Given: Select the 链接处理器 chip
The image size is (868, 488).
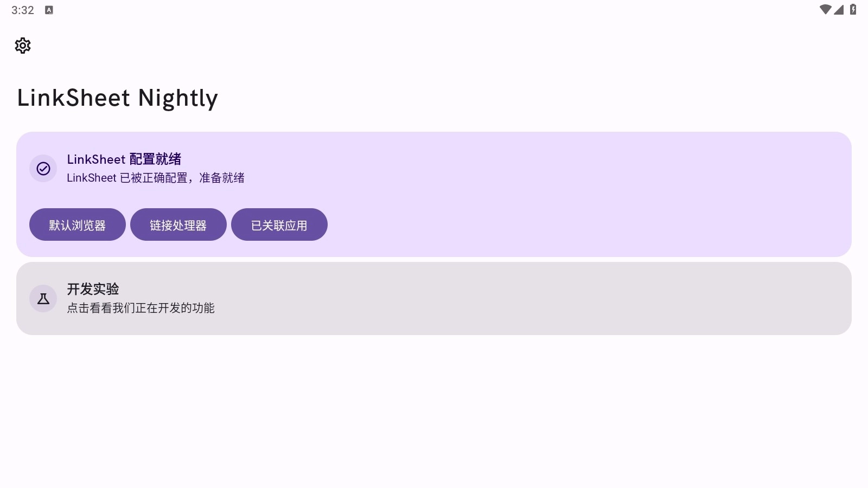Looking at the screenshot, I should click(x=178, y=224).
